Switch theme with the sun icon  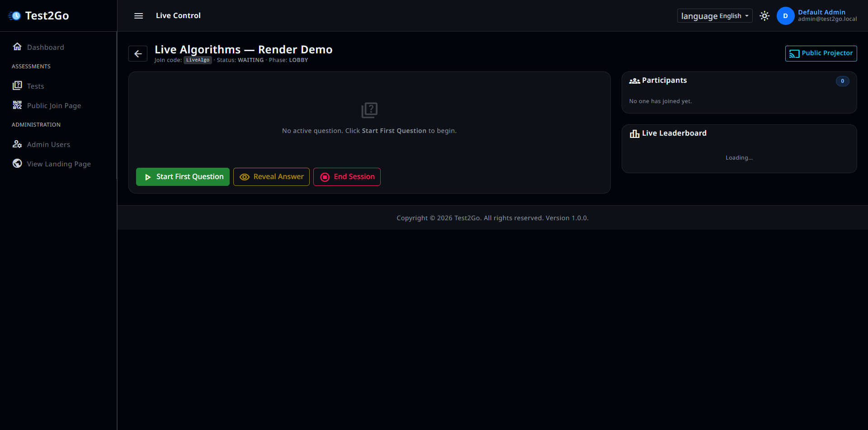coord(764,16)
